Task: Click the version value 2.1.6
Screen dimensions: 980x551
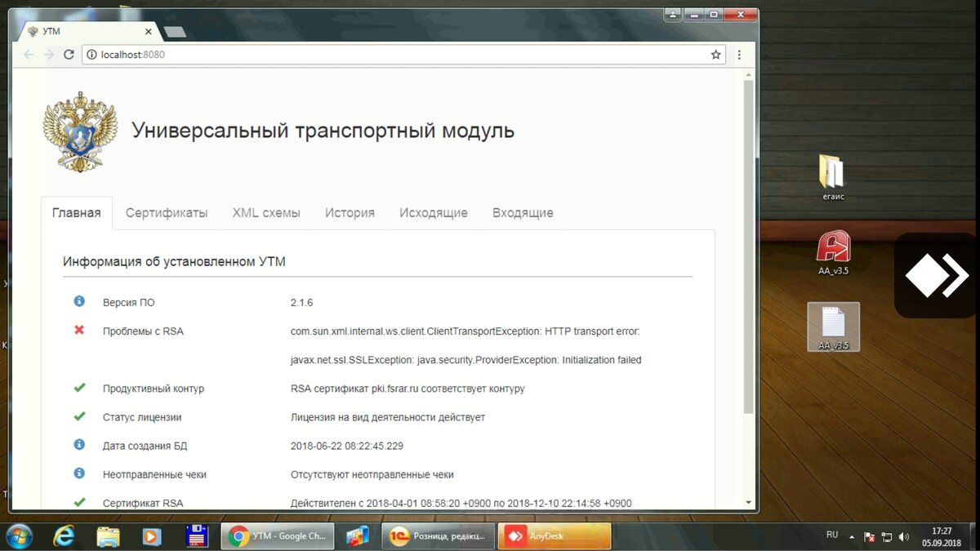Action: click(x=301, y=303)
